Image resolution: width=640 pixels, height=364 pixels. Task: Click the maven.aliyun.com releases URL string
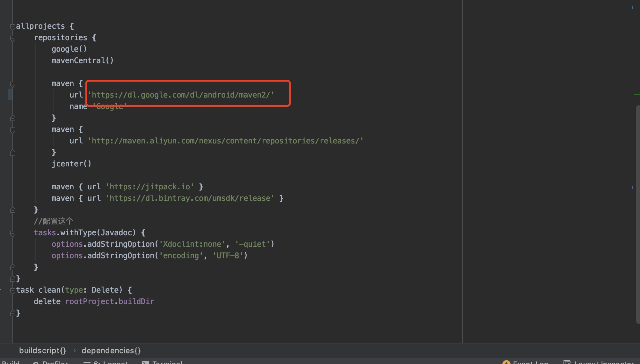(x=226, y=141)
